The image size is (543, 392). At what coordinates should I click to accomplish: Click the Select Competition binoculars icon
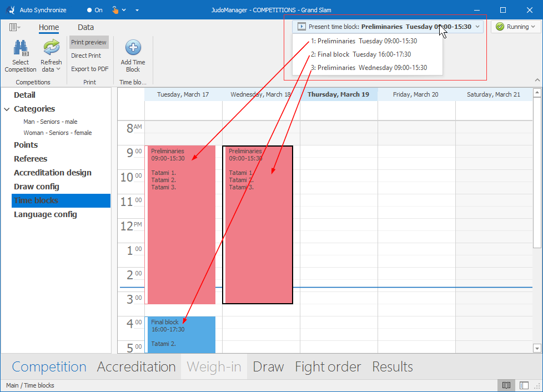point(21,48)
